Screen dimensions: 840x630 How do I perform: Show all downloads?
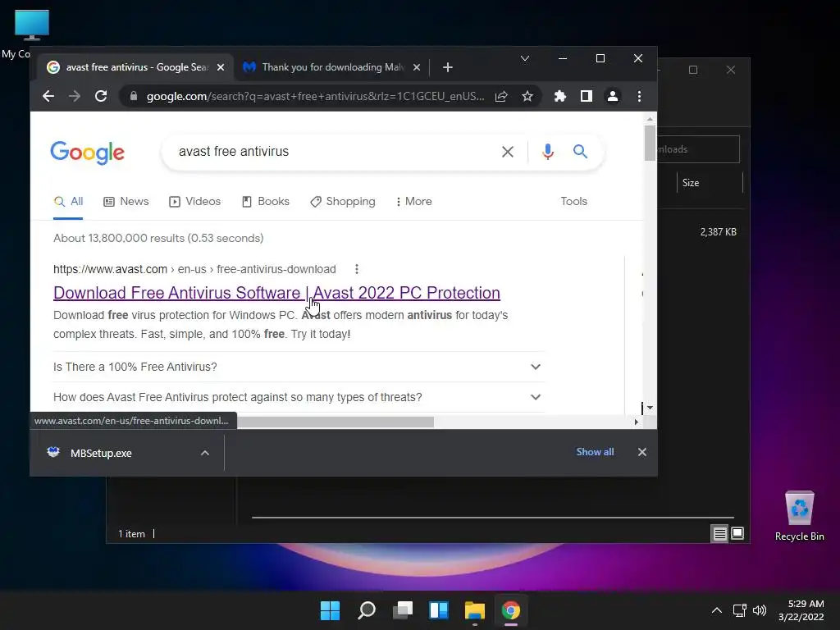point(595,452)
